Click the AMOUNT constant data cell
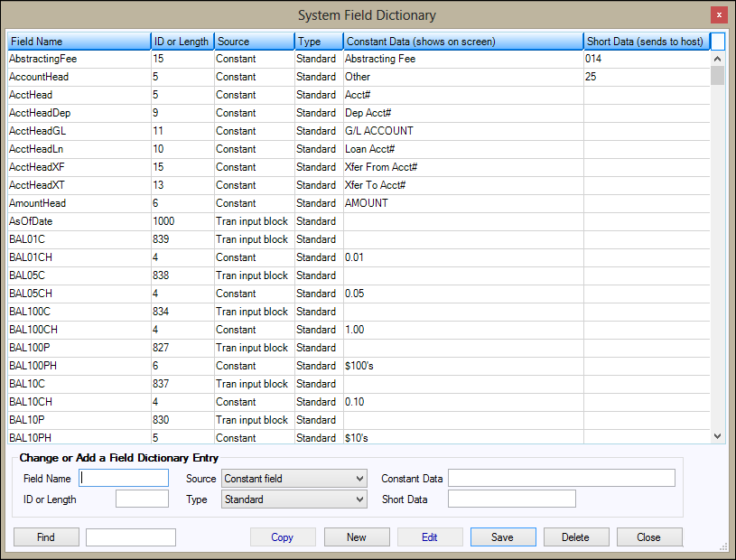Image resolution: width=736 pixels, height=560 pixels. (464, 203)
